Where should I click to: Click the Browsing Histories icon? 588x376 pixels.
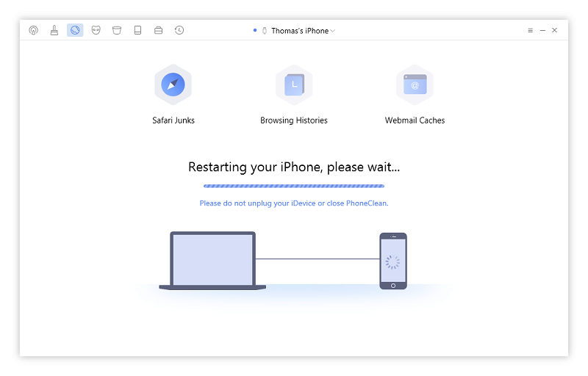[294, 84]
